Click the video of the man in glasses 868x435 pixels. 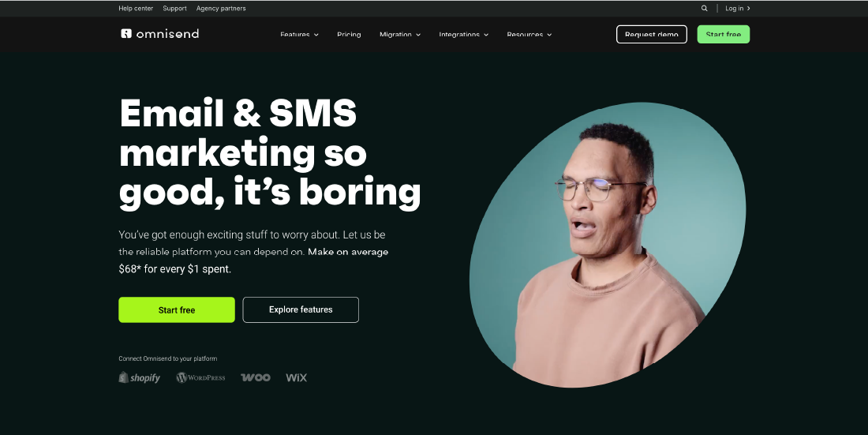(x=608, y=245)
